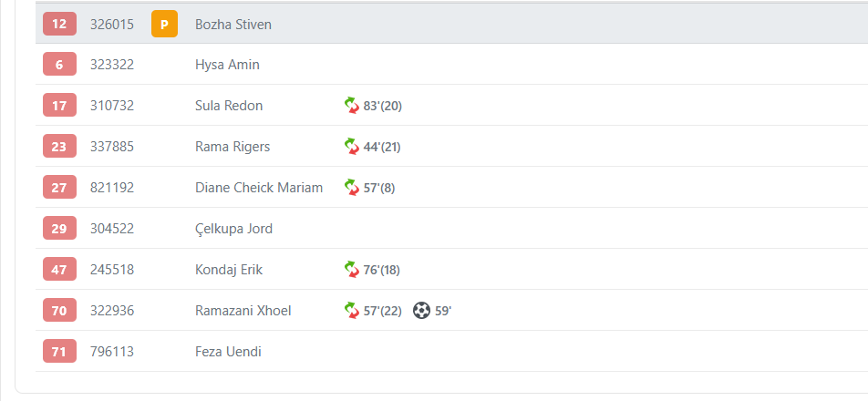Open player Bozha Stiven

(233, 24)
